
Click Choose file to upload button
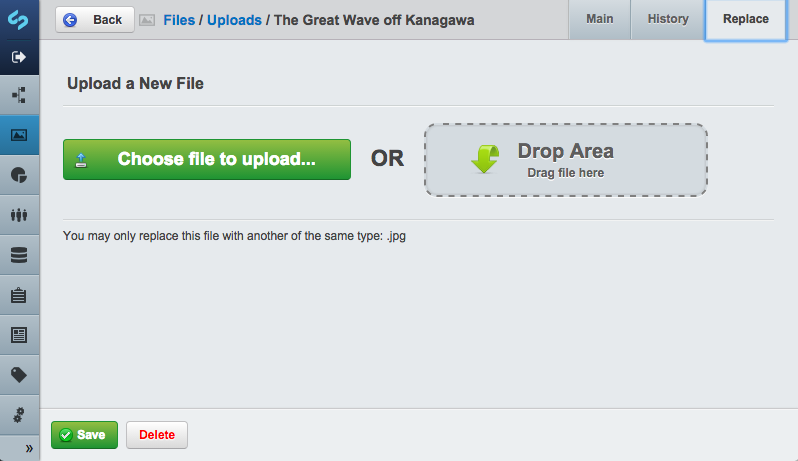[x=207, y=159]
